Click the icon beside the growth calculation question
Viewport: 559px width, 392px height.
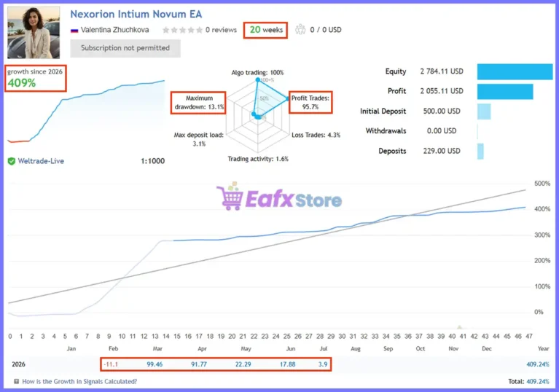[17, 382]
